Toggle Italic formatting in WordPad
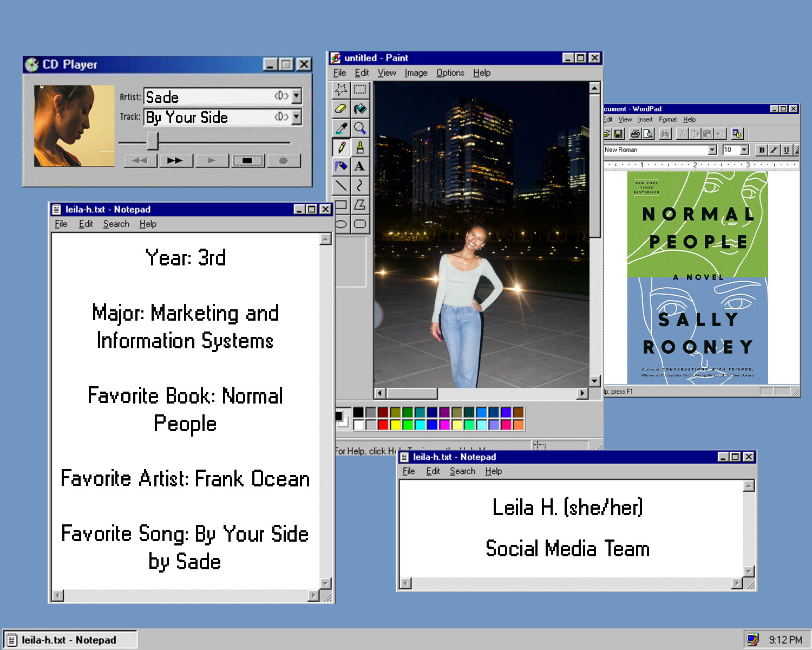Viewport: 812px width, 650px height. (x=774, y=150)
